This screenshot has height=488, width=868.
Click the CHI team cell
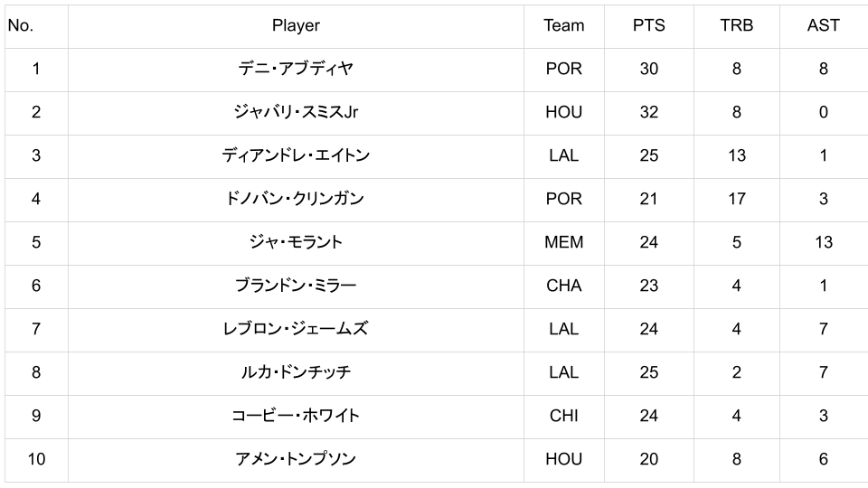pos(563,417)
